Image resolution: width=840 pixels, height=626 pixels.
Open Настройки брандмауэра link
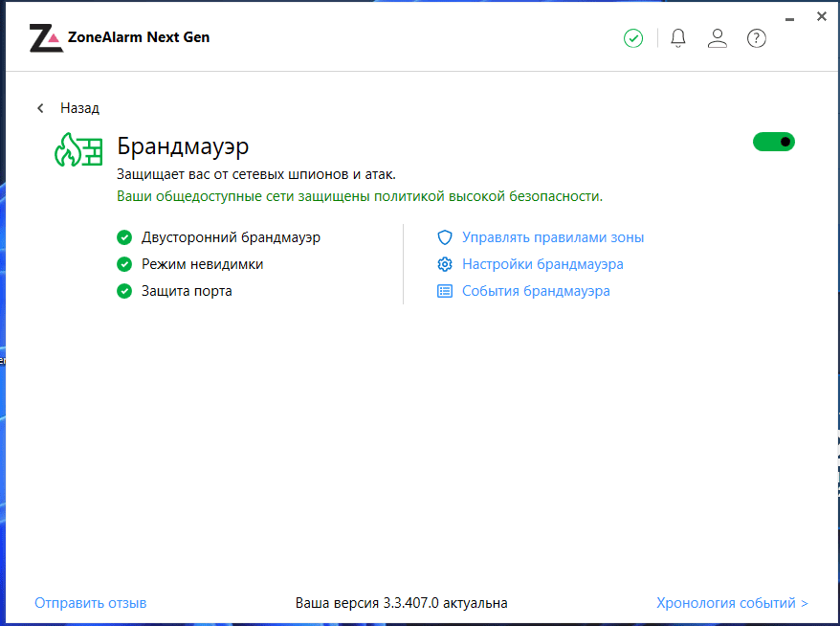(542, 264)
